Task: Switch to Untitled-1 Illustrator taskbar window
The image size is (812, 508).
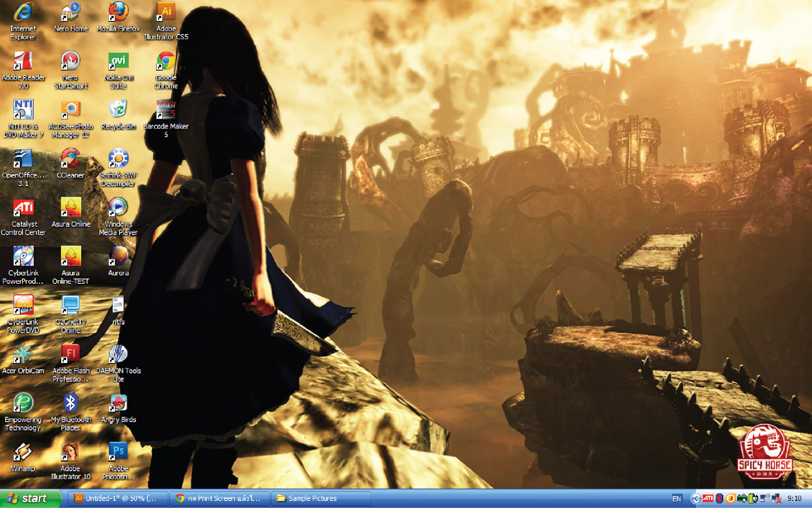Action: coord(118,498)
